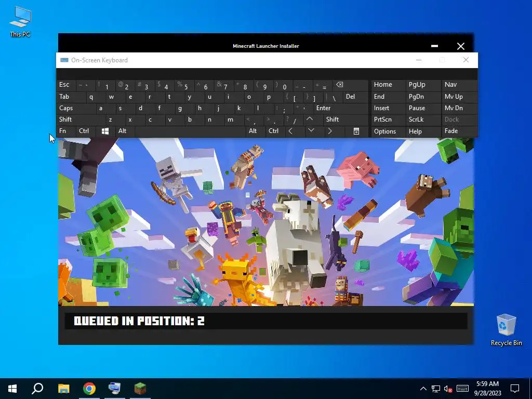
Task: Click the tilde backtick key
Action: [86, 85]
